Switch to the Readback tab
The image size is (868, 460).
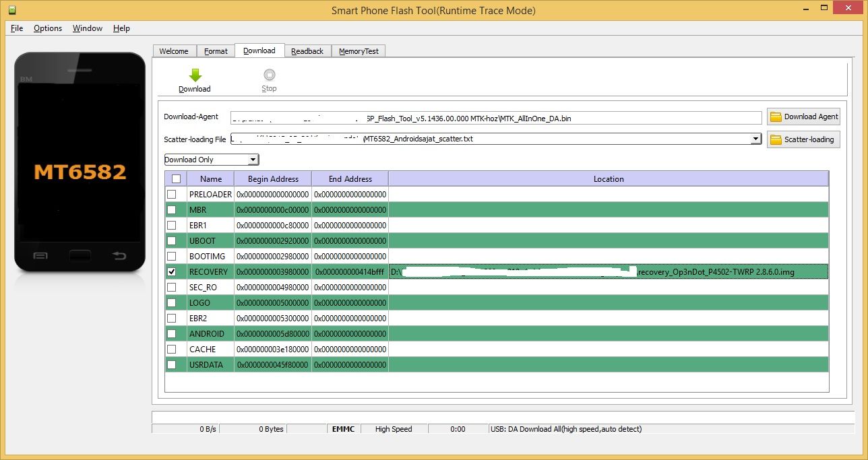[x=307, y=51]
